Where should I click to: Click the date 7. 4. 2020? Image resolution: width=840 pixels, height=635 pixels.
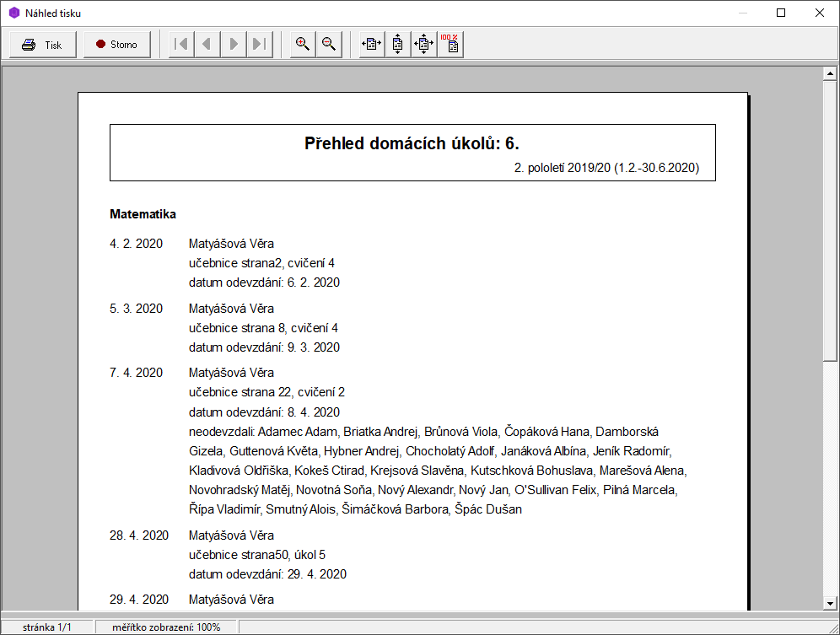tap(136, 373)
